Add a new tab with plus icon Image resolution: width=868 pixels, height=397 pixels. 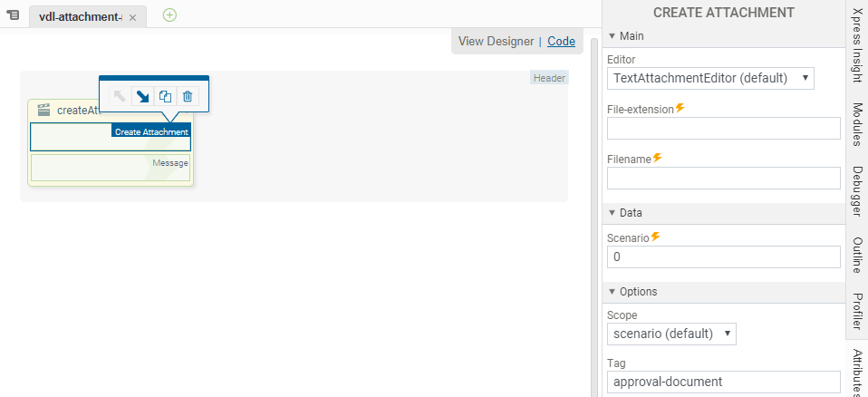tap(169, 15)
